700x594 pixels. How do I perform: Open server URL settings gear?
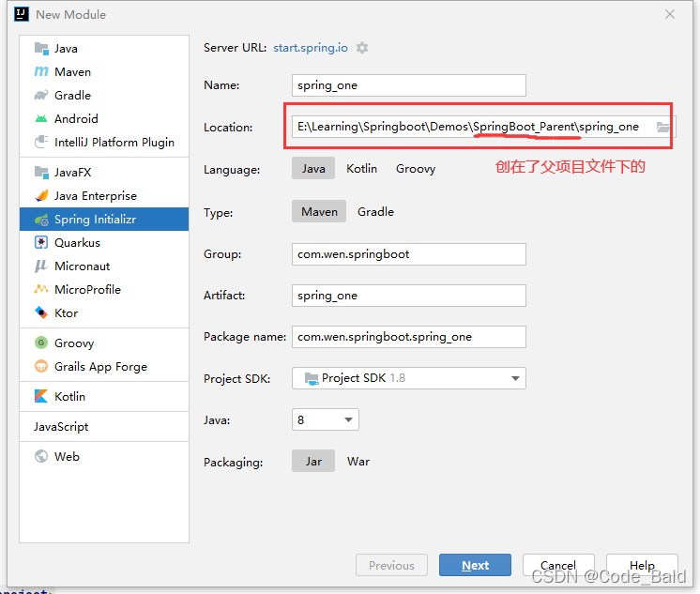point(362,48)
